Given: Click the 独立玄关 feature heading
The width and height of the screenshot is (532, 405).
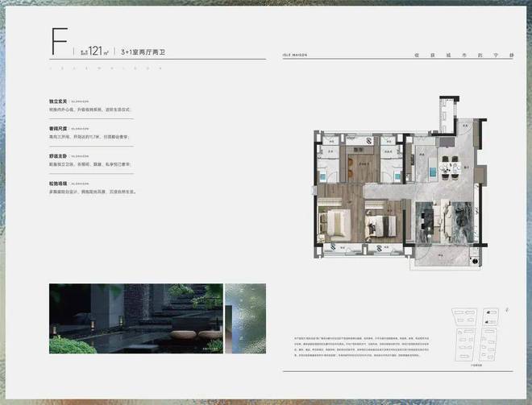Looking at the screenshot, I should (58, 101).
